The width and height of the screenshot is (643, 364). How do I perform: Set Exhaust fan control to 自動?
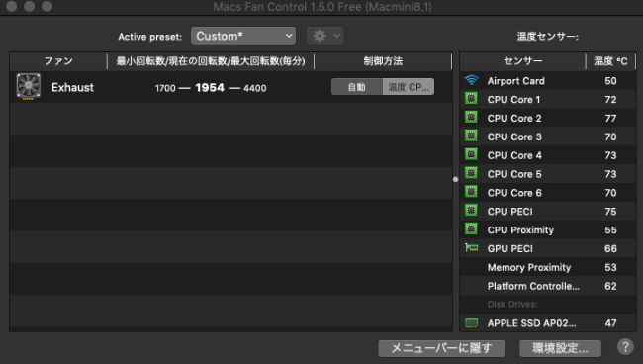click(357, 87)
